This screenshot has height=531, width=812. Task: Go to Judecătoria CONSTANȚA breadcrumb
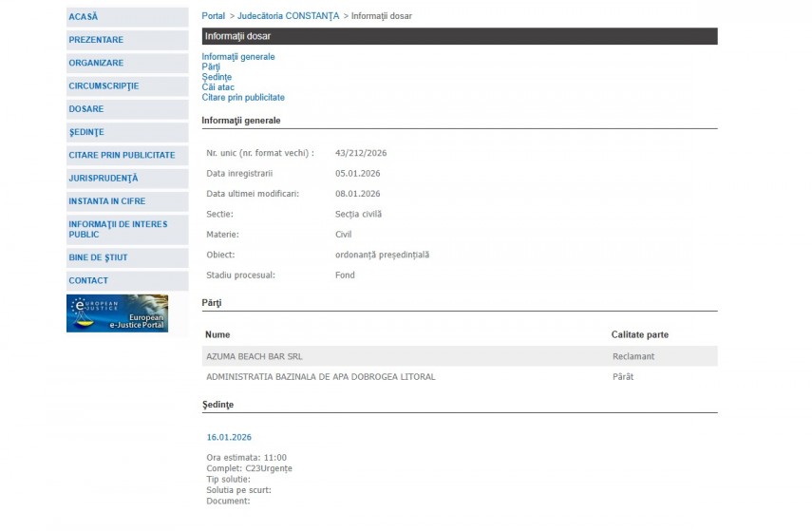[288, 16]
